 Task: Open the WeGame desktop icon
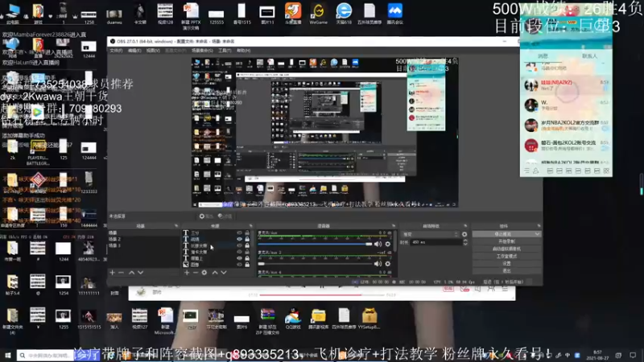tap(318, 14)
